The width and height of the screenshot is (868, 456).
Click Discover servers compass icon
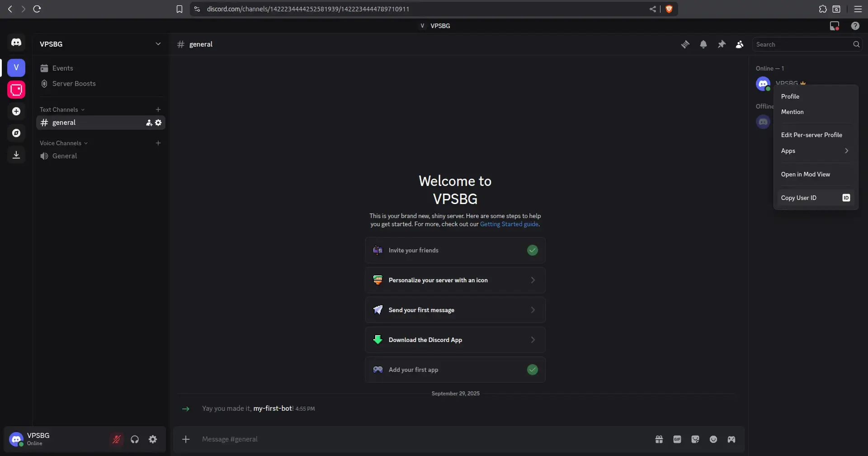tap(16, 133)
